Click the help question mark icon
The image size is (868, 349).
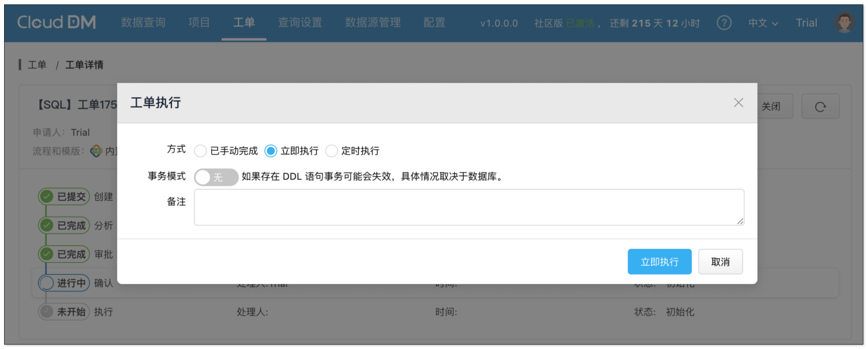click(723, 22)
